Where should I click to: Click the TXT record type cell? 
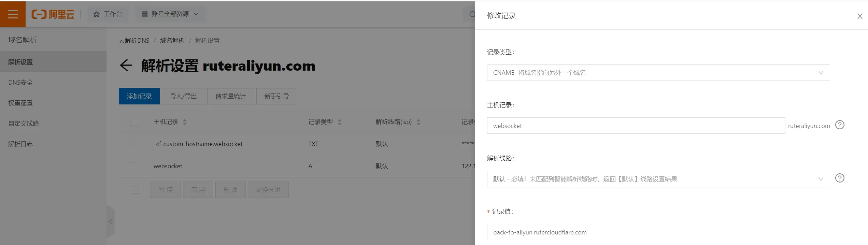pos(313,144)
